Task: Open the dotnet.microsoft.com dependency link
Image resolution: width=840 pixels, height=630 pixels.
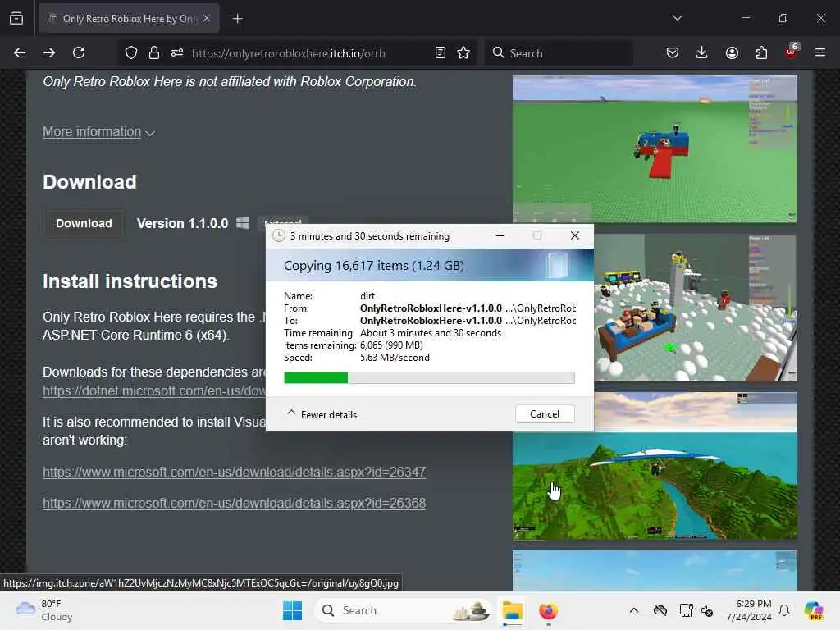Action: (x=154, y=391)
